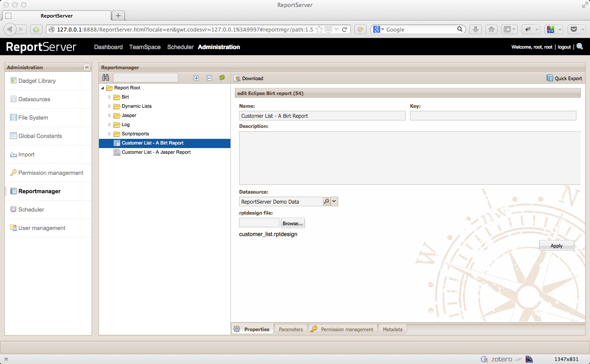Open the Dashboard module
Image resolution: width=590 pixels, height=364 pixels.
point(108,47)
